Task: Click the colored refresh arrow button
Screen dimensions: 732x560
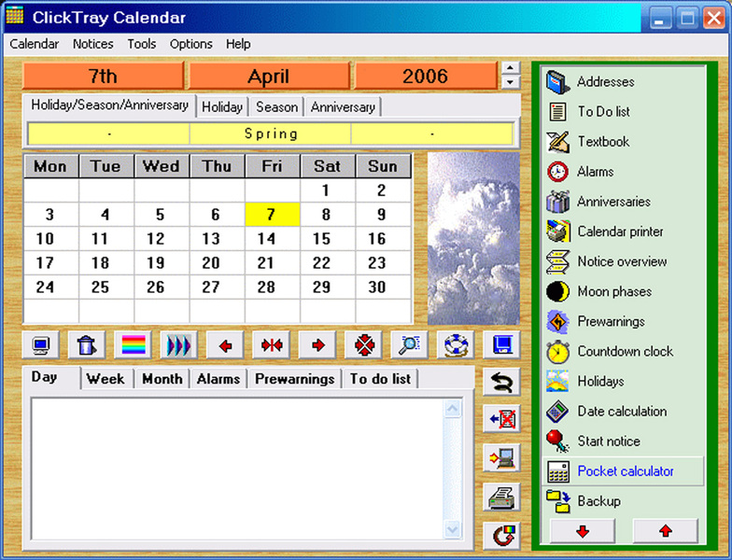Action: (502, 536)
